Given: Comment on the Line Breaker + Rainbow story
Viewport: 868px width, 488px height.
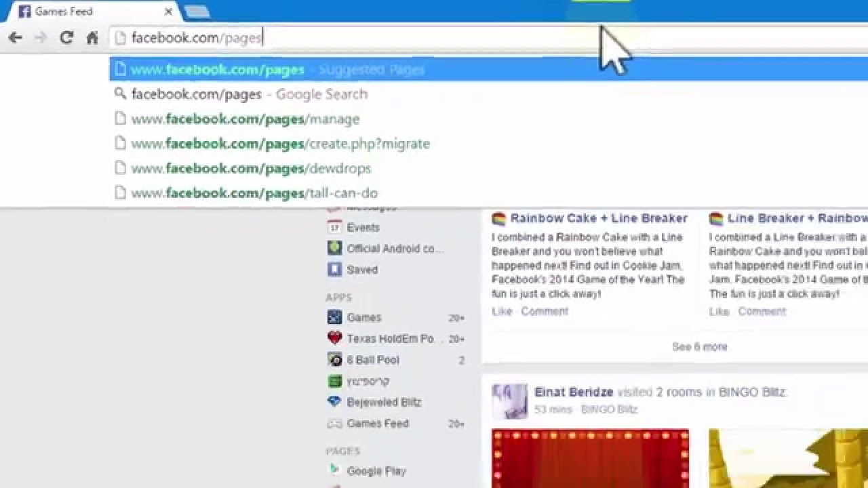Looking at the screenshot, I should [x=762, y=311].
